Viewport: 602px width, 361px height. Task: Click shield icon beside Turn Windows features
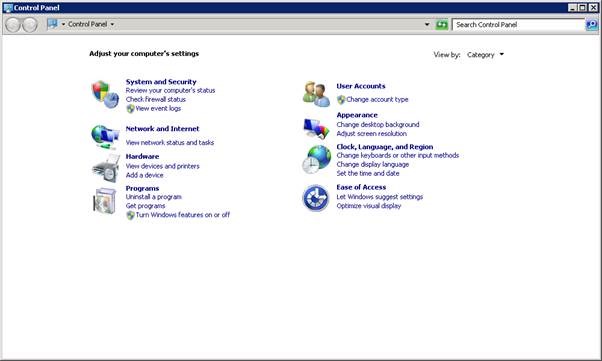pos(131,215)
